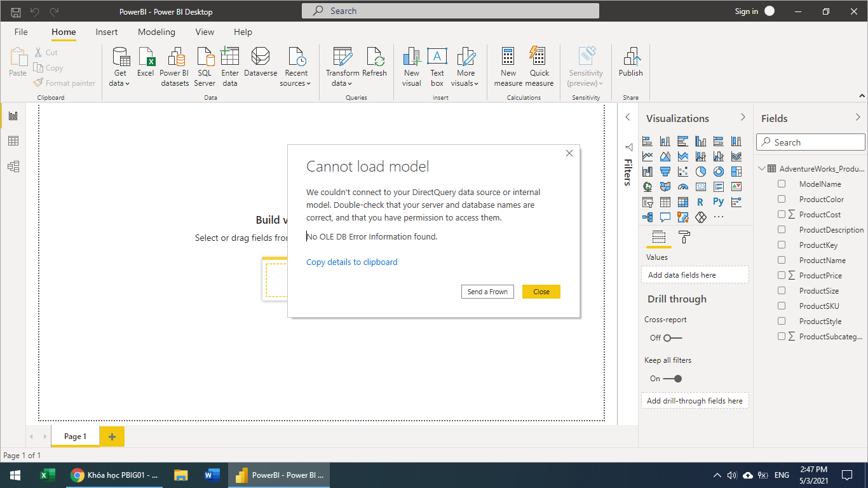868x488 pixels.
Task: Check the ProductKey field
Action: click(782, 245)
